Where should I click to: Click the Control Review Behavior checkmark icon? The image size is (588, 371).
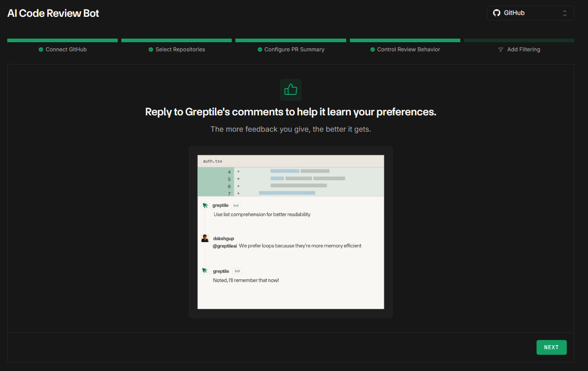(x=373, y=49)
